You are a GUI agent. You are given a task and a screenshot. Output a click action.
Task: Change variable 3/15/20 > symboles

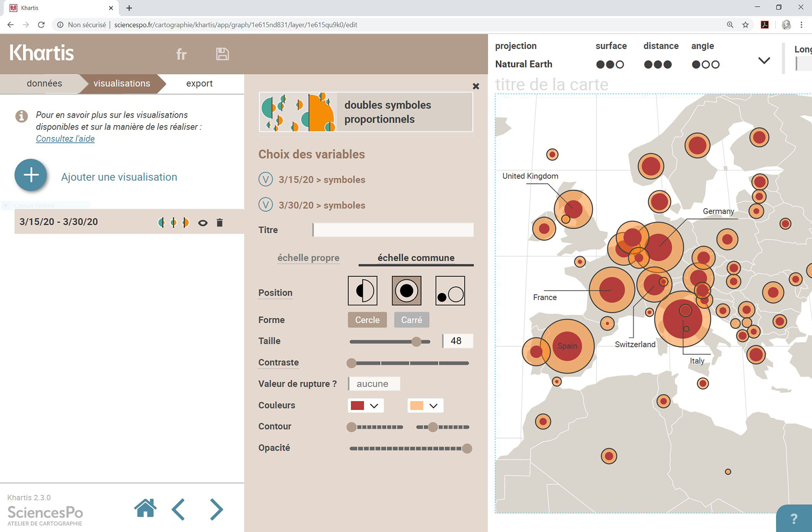(312, 180)
